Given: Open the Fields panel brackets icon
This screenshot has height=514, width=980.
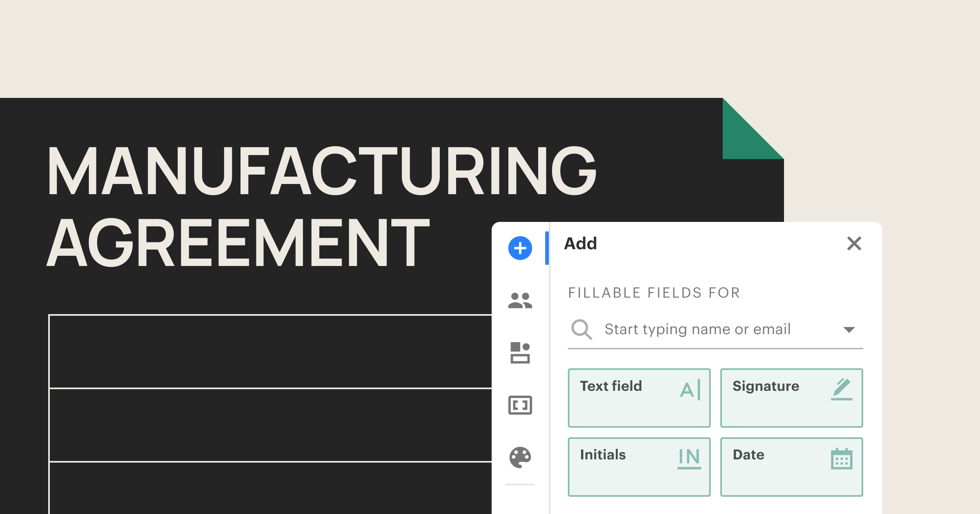Looking at the screenshot, I should click(519, 406).
